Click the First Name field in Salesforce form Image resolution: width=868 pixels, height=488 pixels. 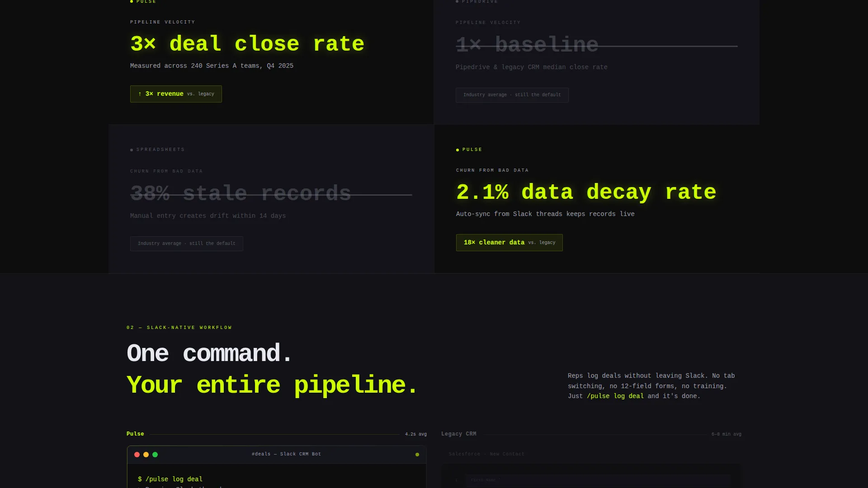(598, 480)
